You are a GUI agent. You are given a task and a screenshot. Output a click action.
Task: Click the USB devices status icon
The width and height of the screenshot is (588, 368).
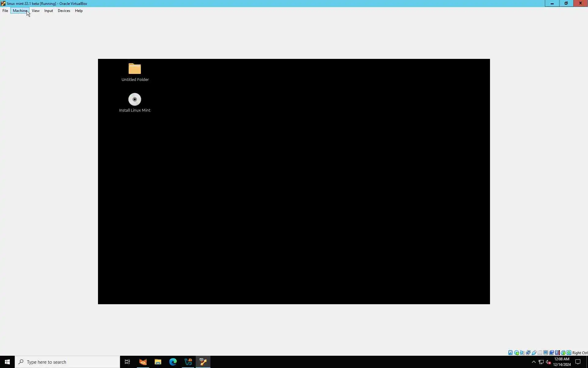click(x=534, y=353)
